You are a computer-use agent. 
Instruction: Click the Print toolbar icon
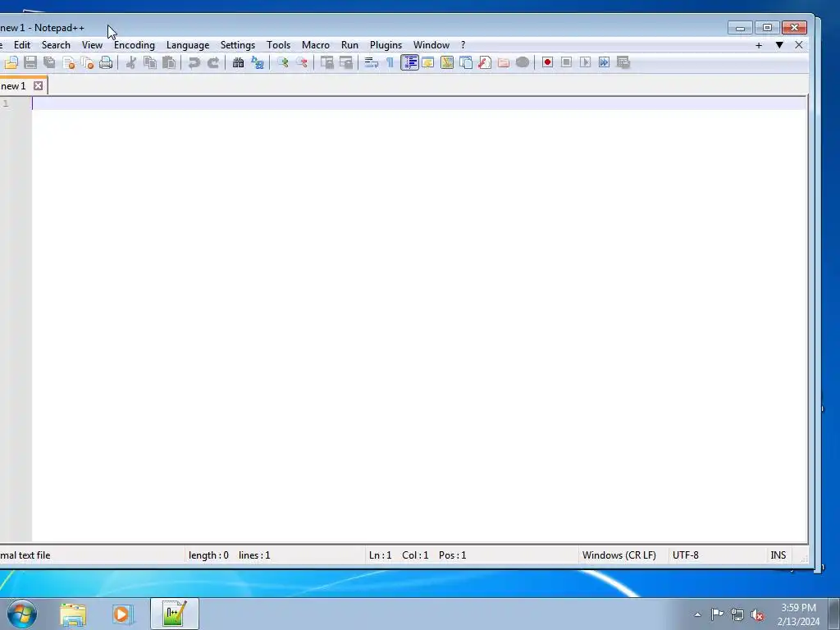pos(106,62)
